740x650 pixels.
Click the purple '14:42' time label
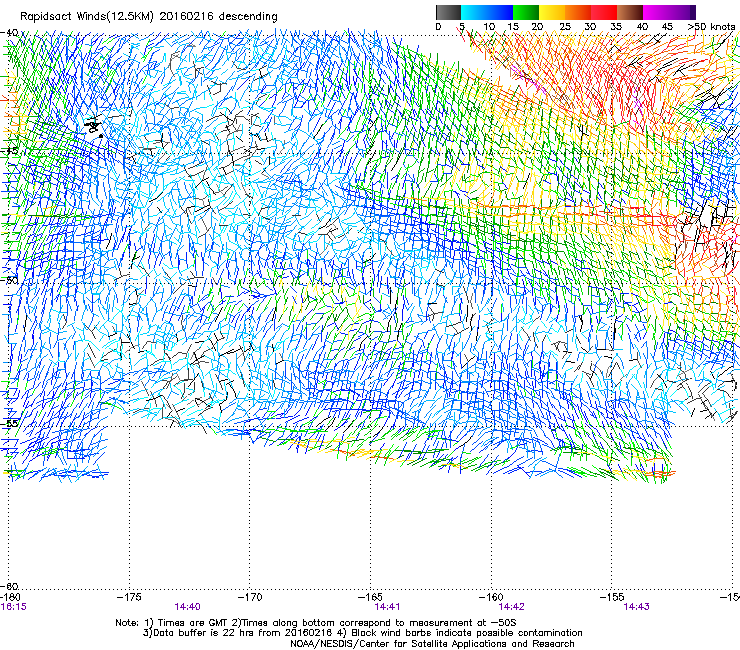[511, 607]
